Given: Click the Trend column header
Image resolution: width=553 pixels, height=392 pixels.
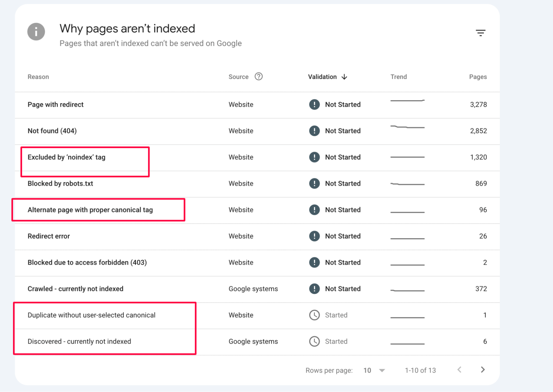Looking at the screenshot, I should (x=398, y=77).
